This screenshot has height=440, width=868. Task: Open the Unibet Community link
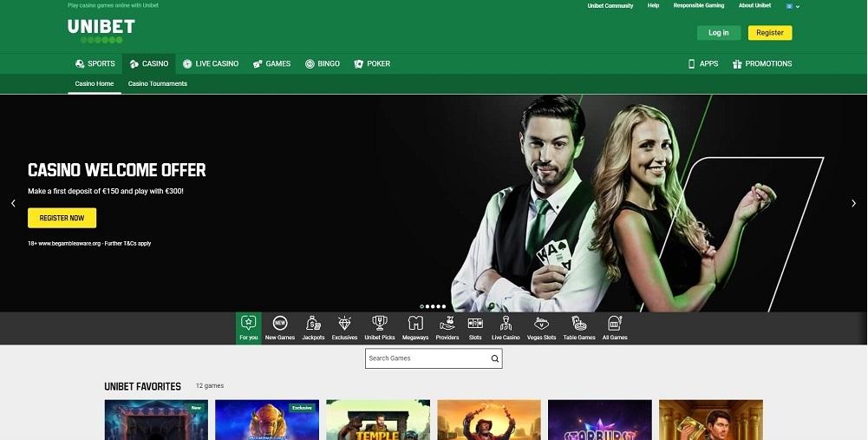point(610,5)
